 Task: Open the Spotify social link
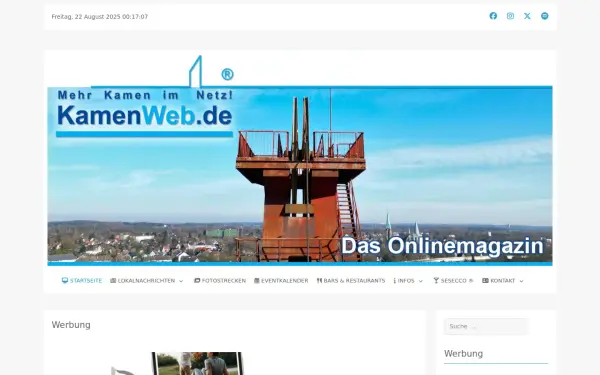[545, 16]
